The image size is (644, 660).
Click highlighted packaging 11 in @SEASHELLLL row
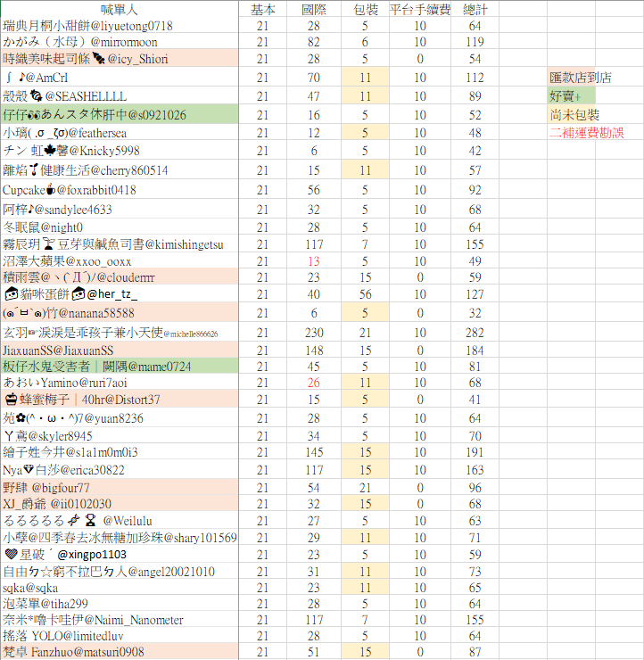point(365,96)
